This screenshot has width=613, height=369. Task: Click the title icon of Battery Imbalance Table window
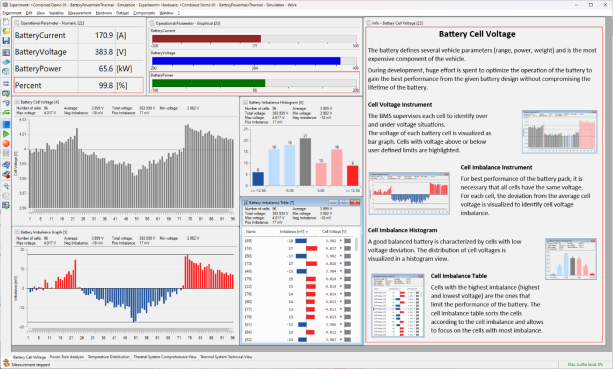pyautogui.click(x=246, y=202)
